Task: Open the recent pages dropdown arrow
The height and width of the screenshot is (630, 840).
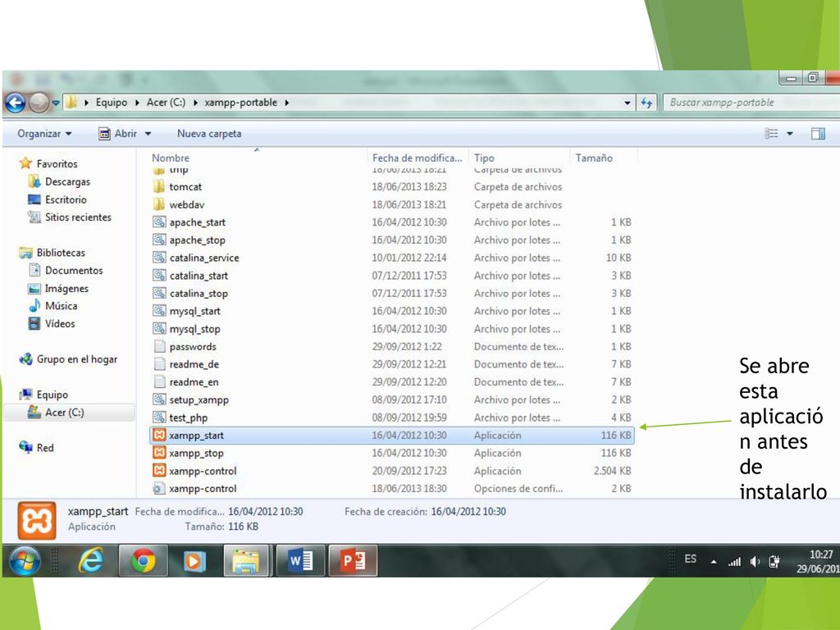Action: (56, 103)
